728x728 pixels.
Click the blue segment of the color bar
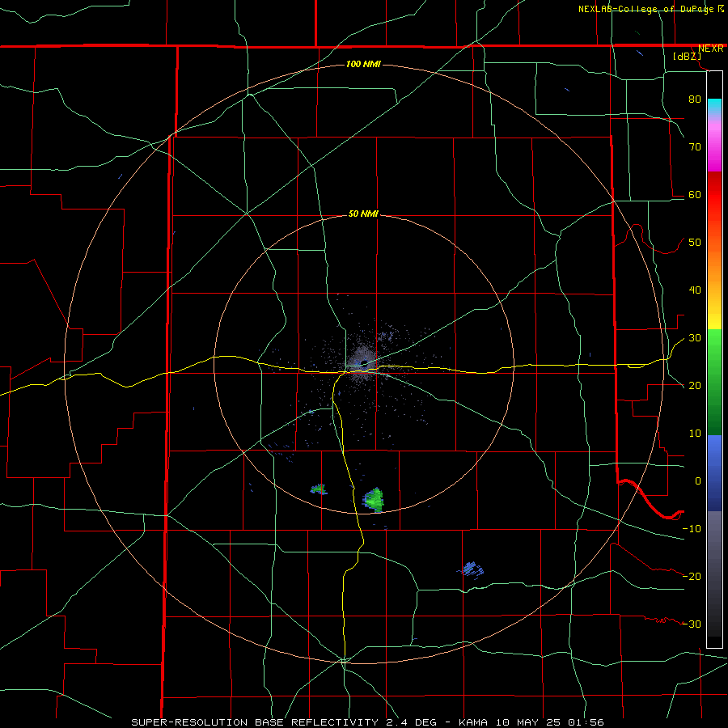[x=714, y=472]
